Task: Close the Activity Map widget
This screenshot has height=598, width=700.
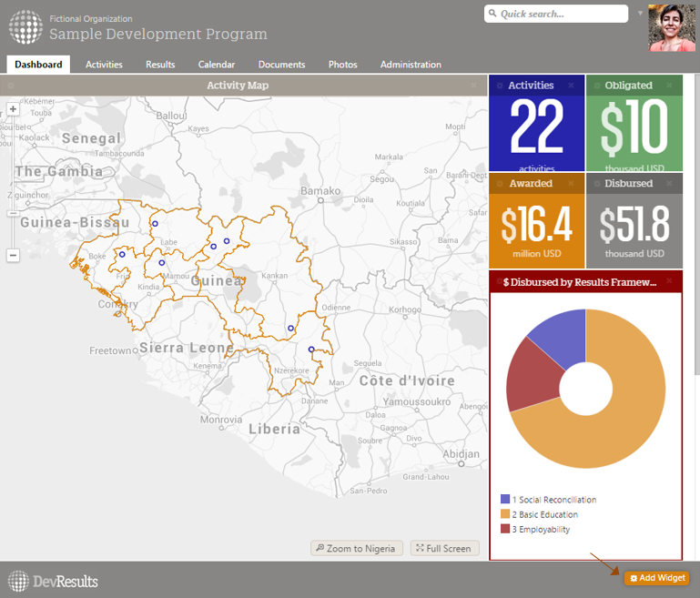Action: click(473, 86)
